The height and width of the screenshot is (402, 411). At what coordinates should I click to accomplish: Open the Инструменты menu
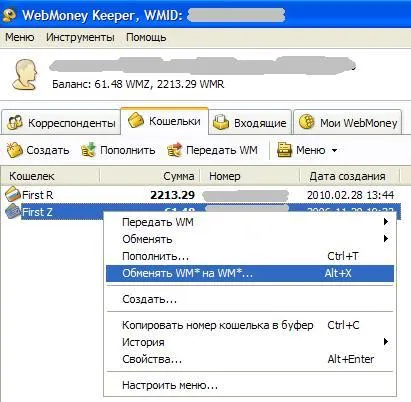click(80, 37)
